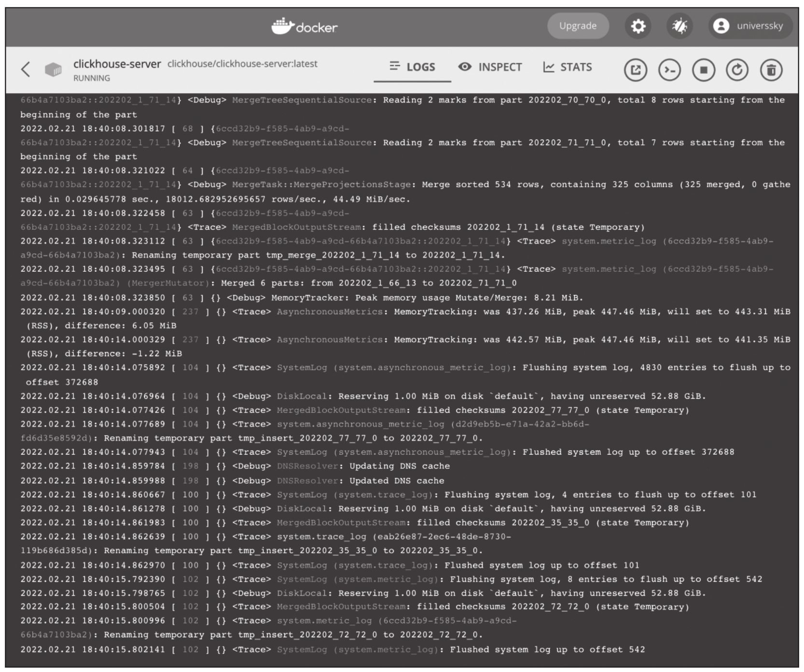Switch to the LOGS tab
This screenshot has height=672, width=804.
[412, 67]
